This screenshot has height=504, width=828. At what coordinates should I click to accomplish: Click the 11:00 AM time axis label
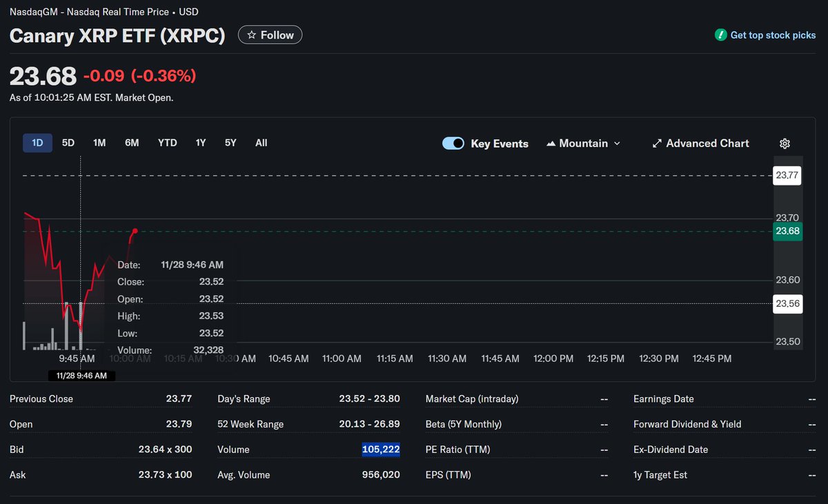pos(342,359)
